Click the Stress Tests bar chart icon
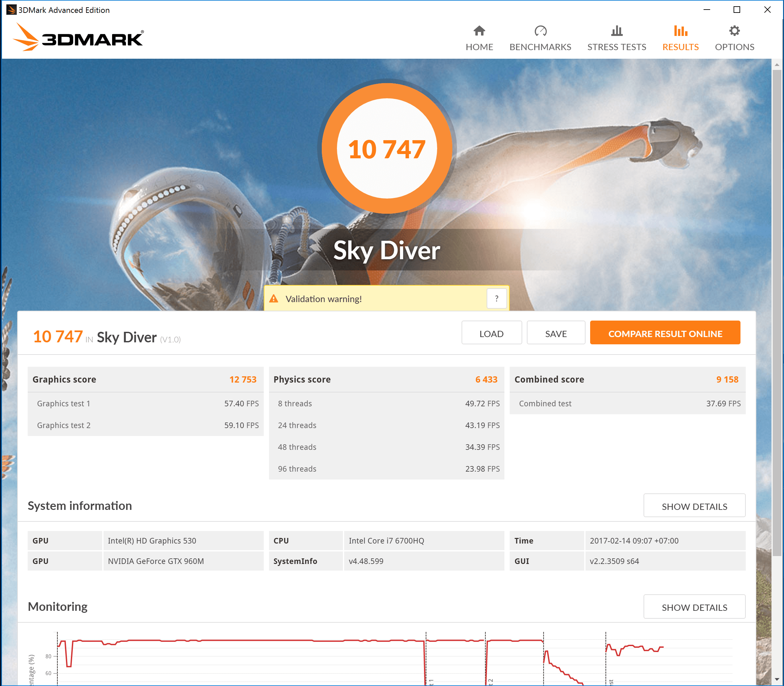The width and height of the screenshot is (784, 686). click(x=617, y=31)
